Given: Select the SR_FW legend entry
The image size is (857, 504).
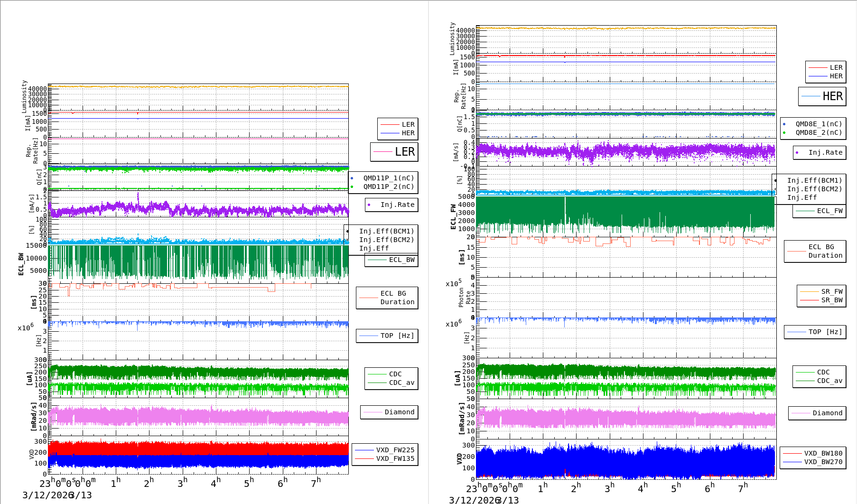Looking at the screenshot, I should (831, 291).
